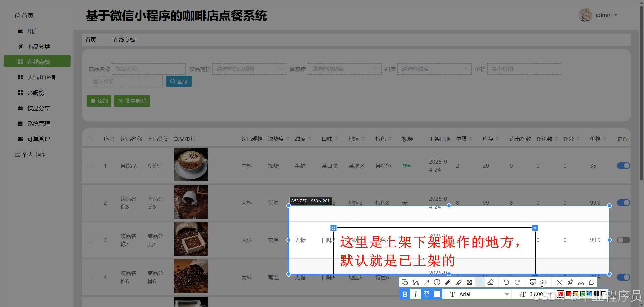
Task: Select the Mosaic tool
Action: 469,282
